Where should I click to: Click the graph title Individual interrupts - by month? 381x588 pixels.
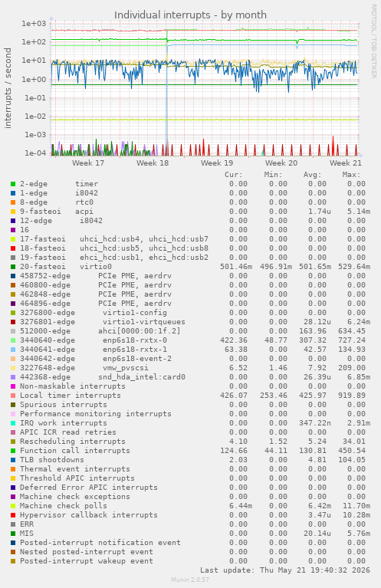coord(190,15)
